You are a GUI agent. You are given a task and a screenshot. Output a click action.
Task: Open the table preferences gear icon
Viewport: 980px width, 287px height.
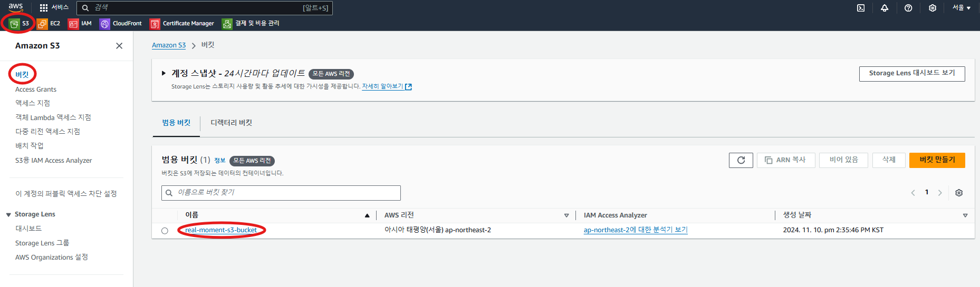click(959, 193)
